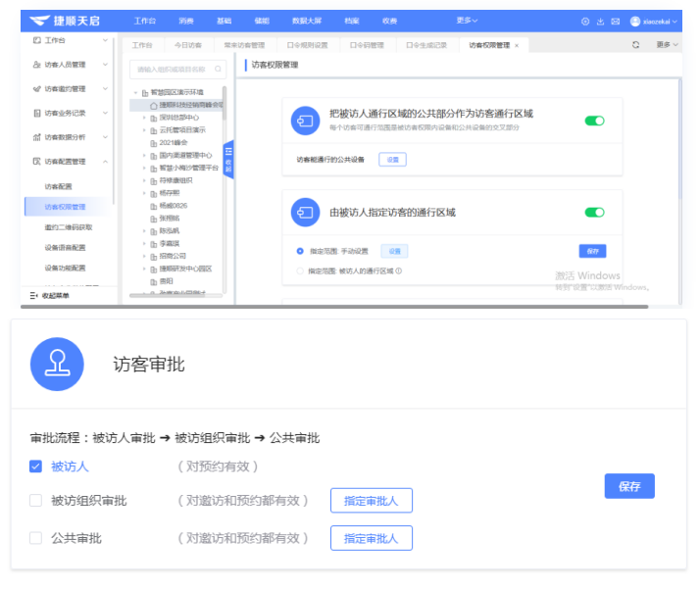Screen dimensions: 700x589
Task: Click the info icon after 被访人的通行区域
Action: pos(399,270)
